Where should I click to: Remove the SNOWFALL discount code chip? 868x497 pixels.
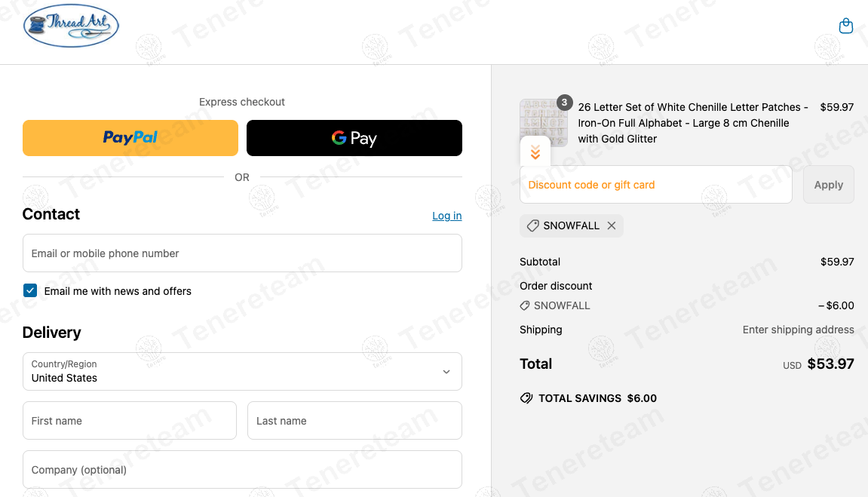click(x=612, y=225)
